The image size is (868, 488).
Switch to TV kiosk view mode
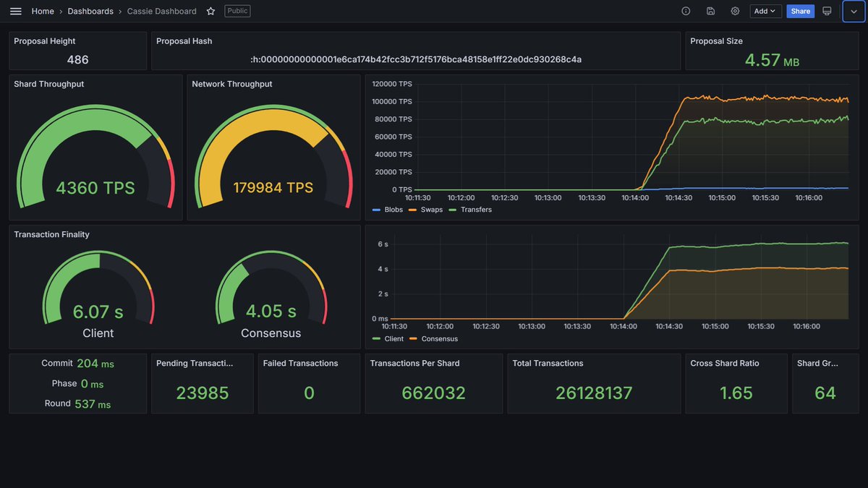827,11
